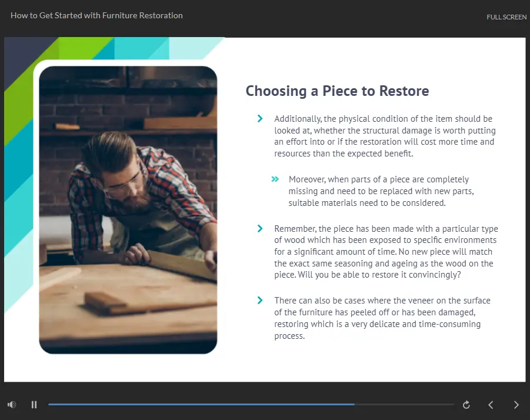
Task: Advance to the next slide
Action: (516, 405)
